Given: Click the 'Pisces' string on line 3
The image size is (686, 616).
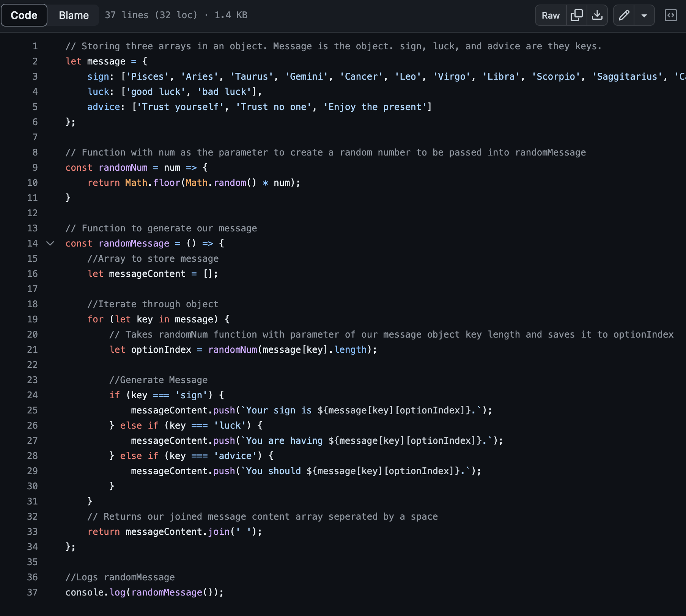Looking at the screenshot, I should click(147, 77).
